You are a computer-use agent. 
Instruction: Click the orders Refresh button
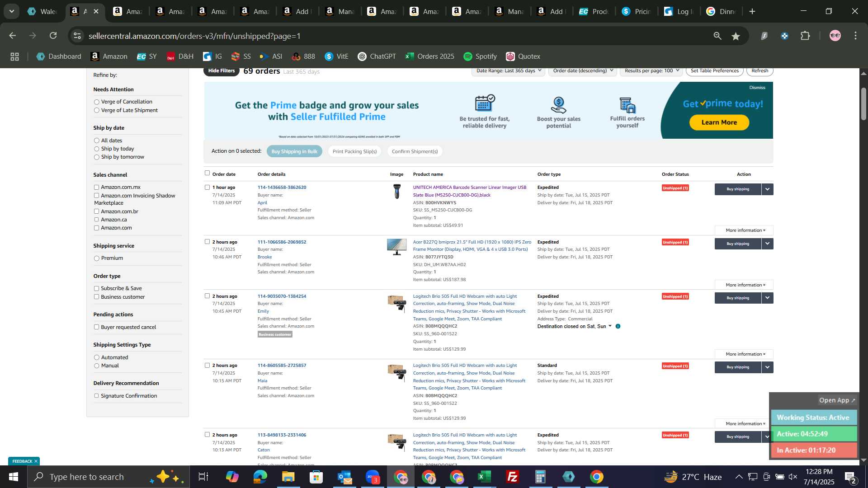coord(759,71)
